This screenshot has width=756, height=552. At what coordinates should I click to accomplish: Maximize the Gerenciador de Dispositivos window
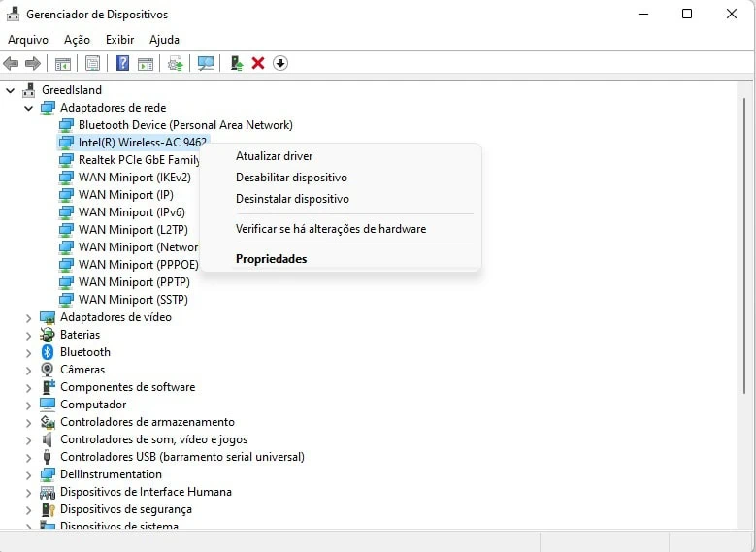coord(687,14)
